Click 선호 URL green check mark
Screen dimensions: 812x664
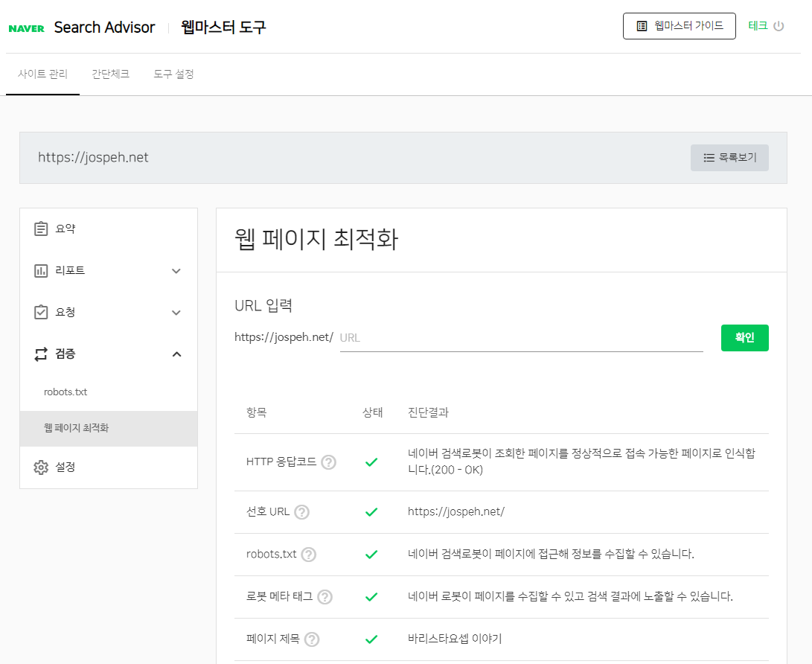[x=371, y=512]
